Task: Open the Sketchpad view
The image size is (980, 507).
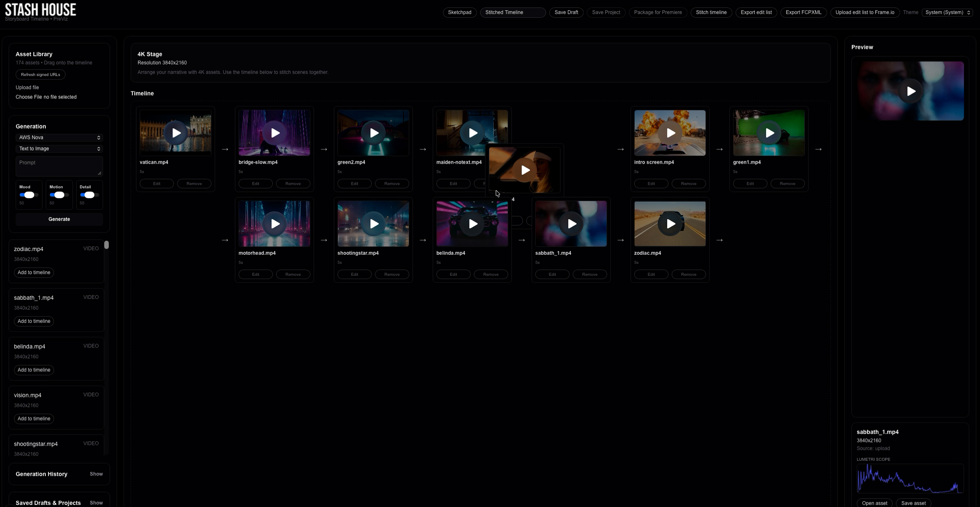Action: [x=460, y=12]
